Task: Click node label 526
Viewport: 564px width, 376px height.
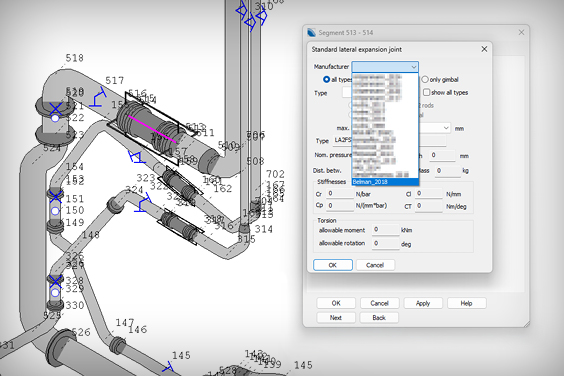Action: coord(81,332)
